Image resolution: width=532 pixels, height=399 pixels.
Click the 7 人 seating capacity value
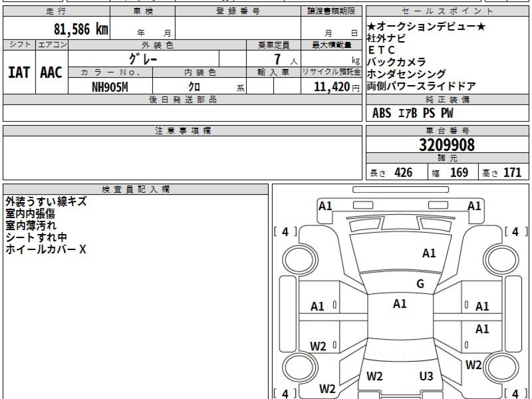(x=285, y=59)
